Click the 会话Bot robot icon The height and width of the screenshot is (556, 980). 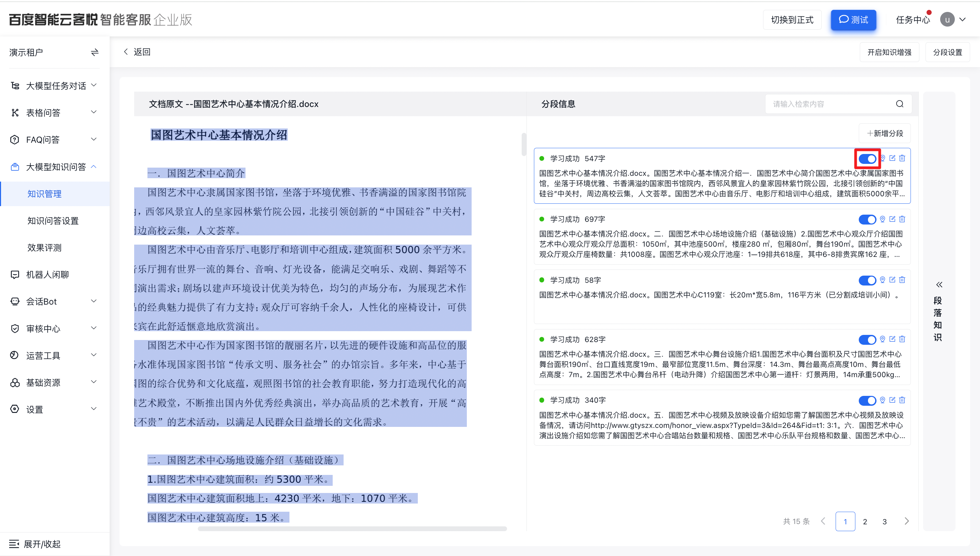coord(15,301)
